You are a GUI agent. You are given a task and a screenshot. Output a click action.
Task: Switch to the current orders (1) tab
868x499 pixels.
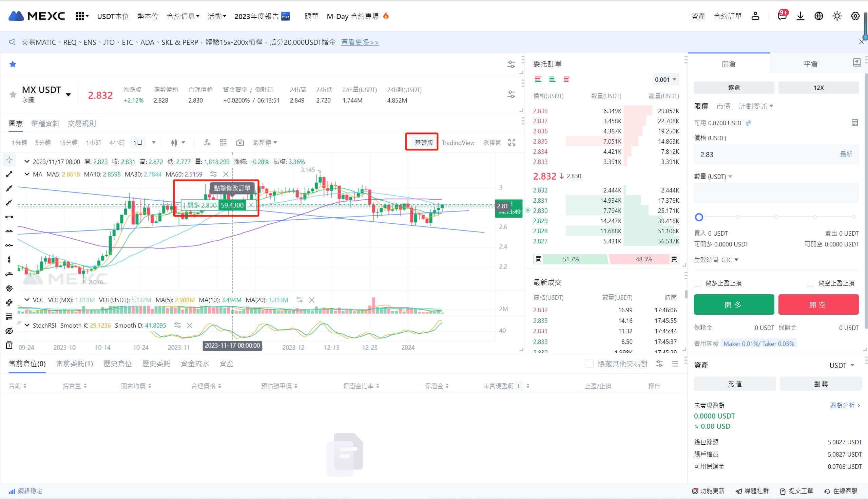click(x=74, y=364)
